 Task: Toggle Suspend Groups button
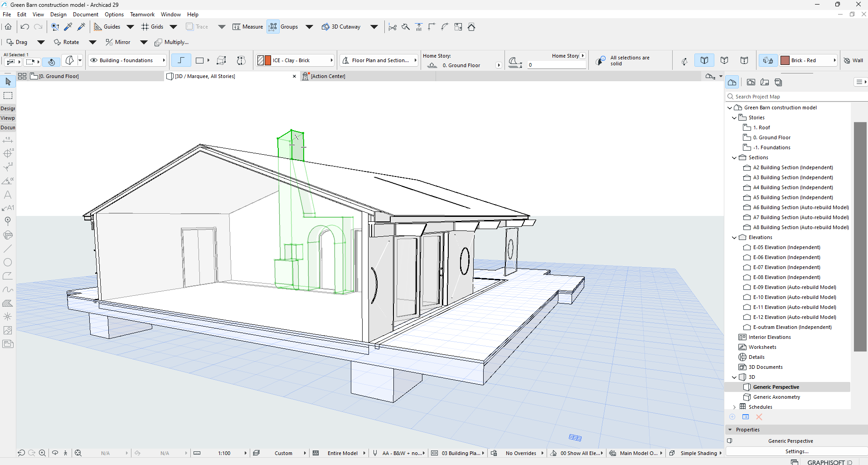pyautogui.click(x=273, y=27)
